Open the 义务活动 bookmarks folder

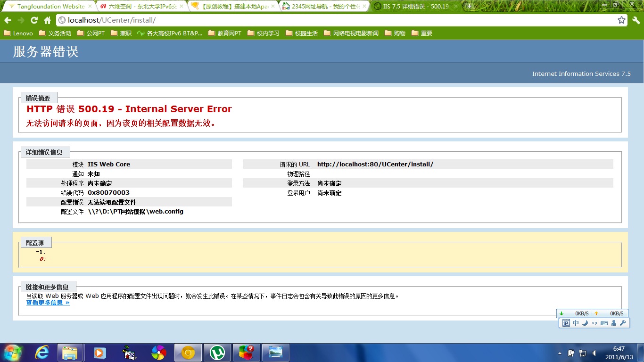[x=55, y=33]
